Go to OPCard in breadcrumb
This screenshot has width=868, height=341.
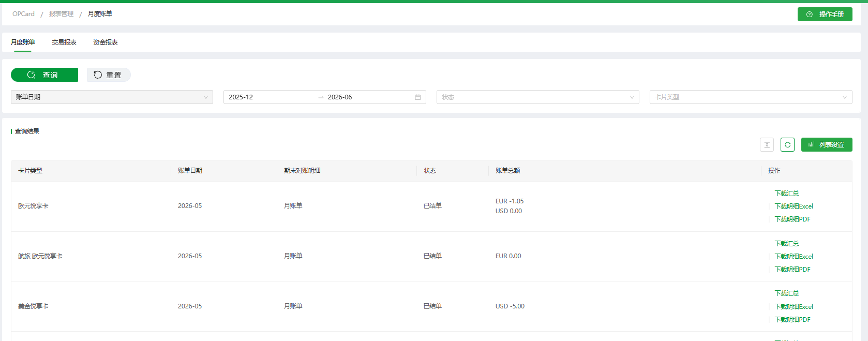point(23,14)
